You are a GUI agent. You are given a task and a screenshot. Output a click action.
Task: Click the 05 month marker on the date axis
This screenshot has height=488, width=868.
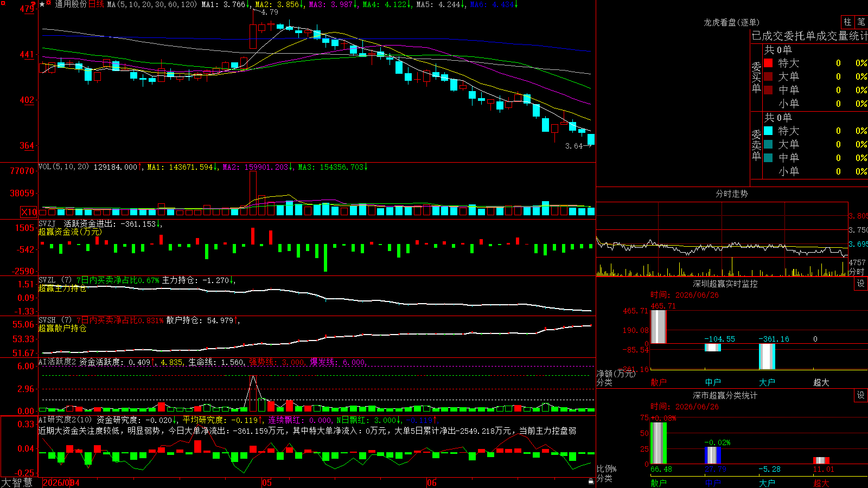pos(266,483)
